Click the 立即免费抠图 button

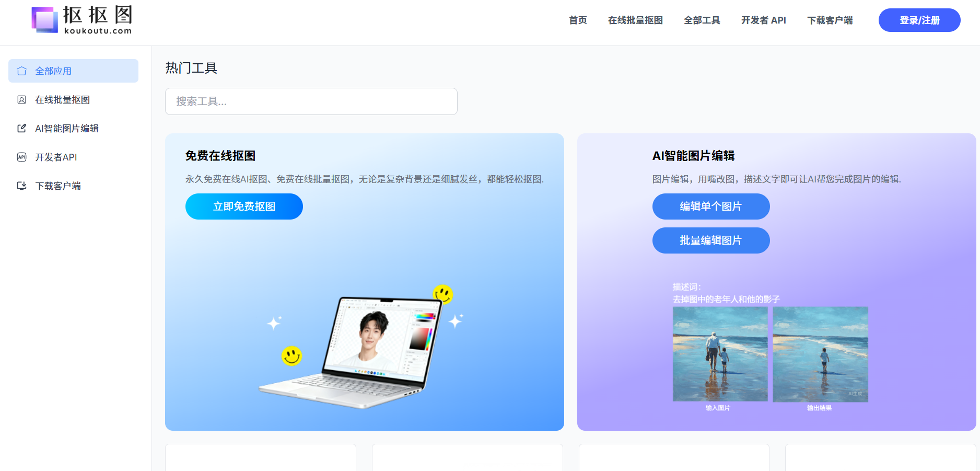point(243,206)
